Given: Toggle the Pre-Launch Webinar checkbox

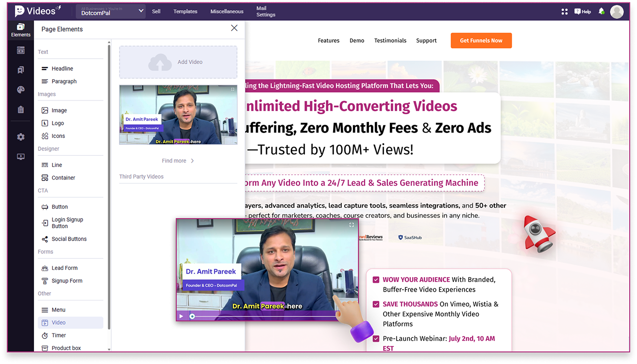Looking at the screenshot, I should click(376, 339).
